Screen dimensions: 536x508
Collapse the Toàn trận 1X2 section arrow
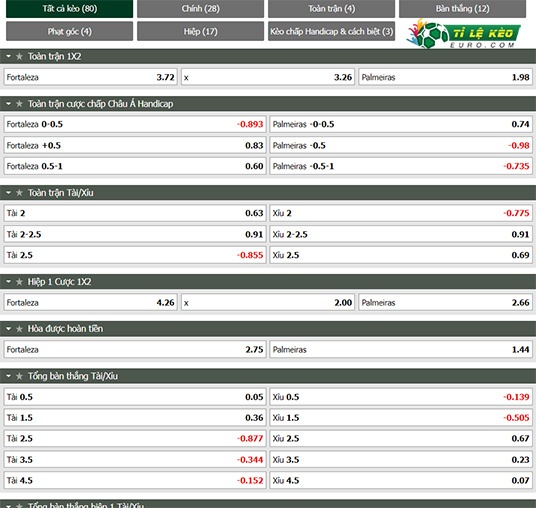tap(9, 56)
